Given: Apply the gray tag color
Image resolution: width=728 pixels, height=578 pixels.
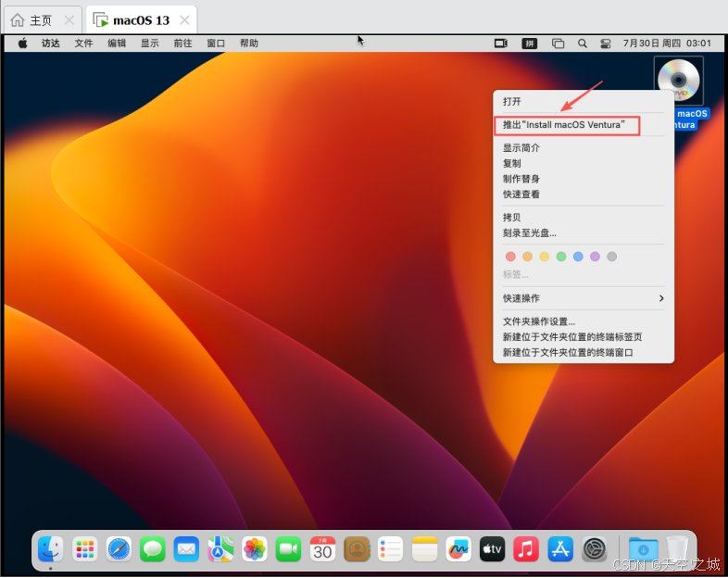Looking at the screenshot, I should [612, 257].
